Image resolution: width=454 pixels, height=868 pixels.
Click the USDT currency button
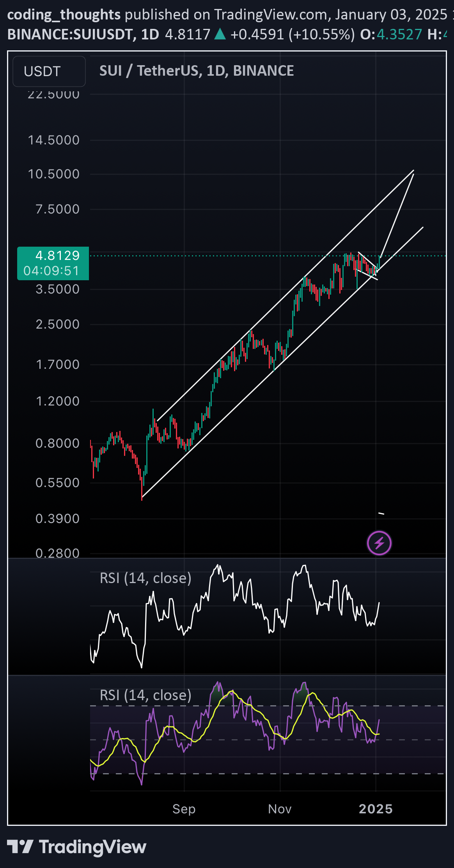pyautogui.click(x=49, y=71)
